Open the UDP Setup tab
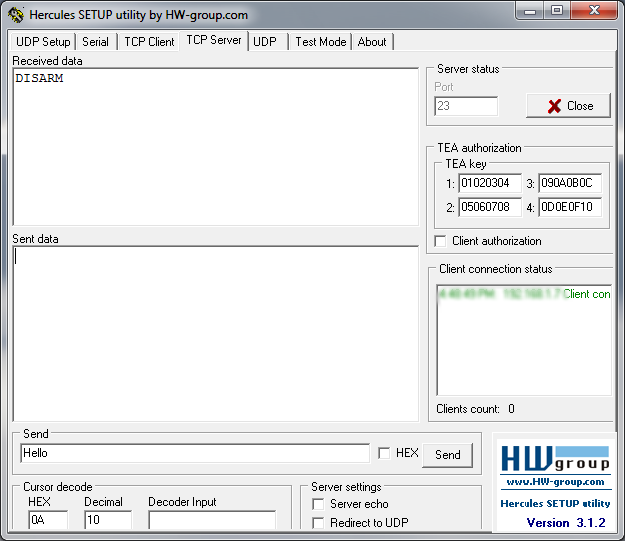The height and width of the screenshot is (541, 625). pyautogui.click(x=43, y=42)
